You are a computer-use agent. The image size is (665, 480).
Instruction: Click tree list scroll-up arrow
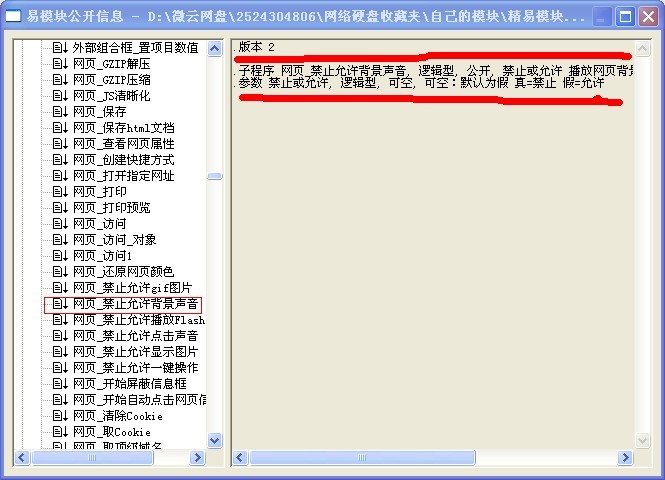(x=215, y=49)
